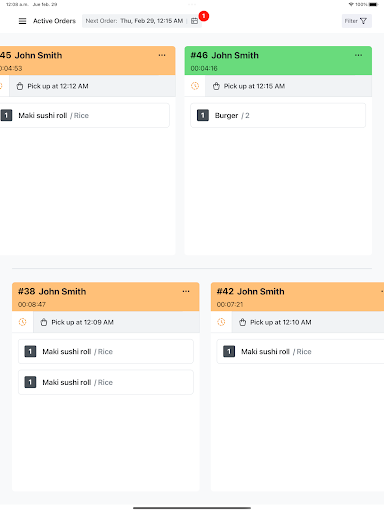384x512 pixels.
Task: Tap the red notification badge
Action: [204, 16]
